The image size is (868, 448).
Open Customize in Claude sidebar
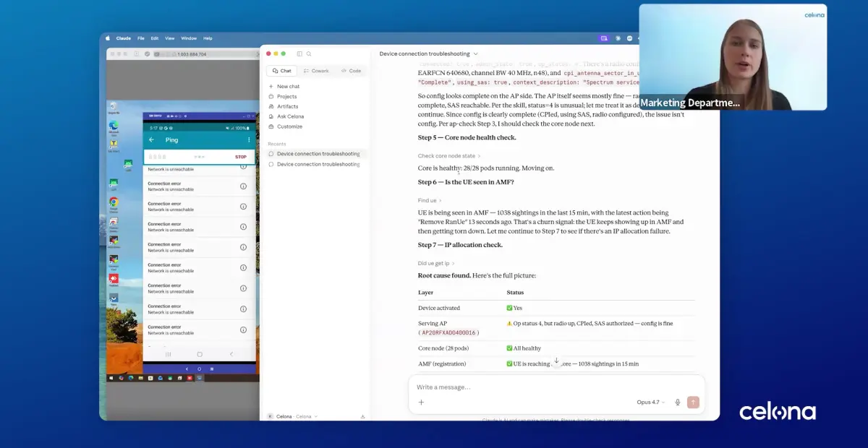tap(285, 126)
